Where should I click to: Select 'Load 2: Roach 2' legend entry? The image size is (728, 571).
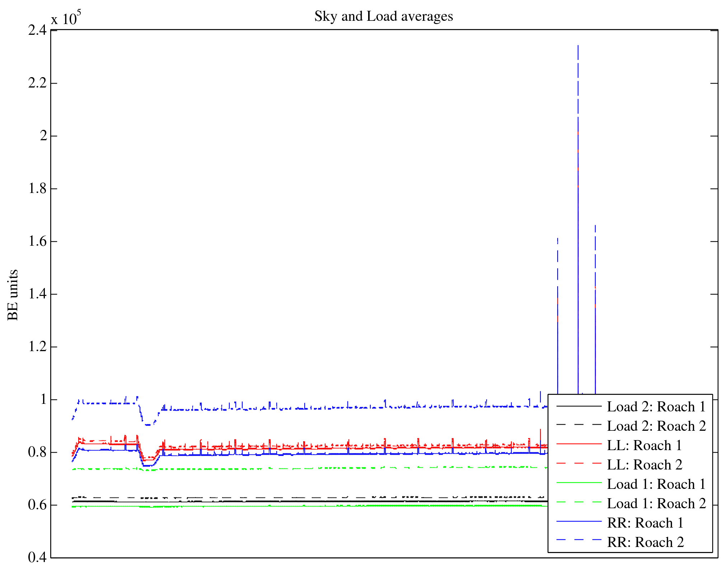tap(656, 426)
